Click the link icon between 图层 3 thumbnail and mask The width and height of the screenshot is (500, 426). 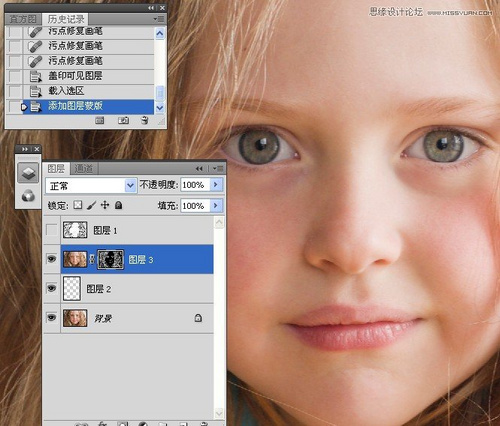coord(92,259)
